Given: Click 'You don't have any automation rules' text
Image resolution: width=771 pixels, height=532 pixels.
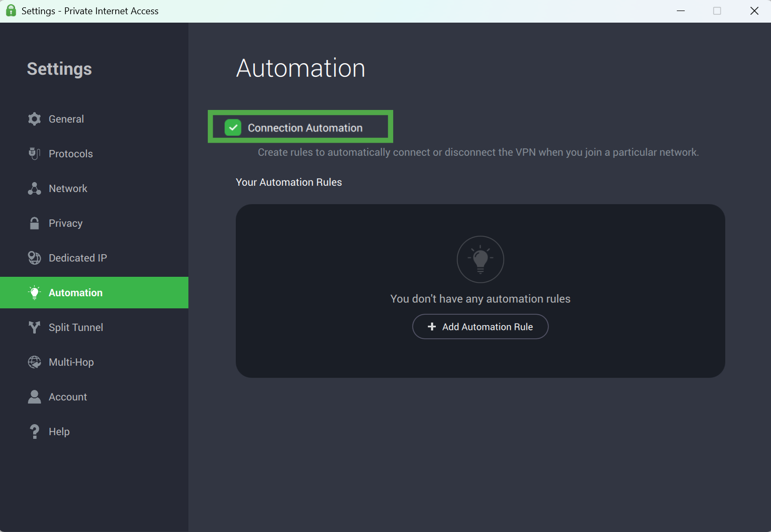Looking at the screenshot, I should click(480, 299).
